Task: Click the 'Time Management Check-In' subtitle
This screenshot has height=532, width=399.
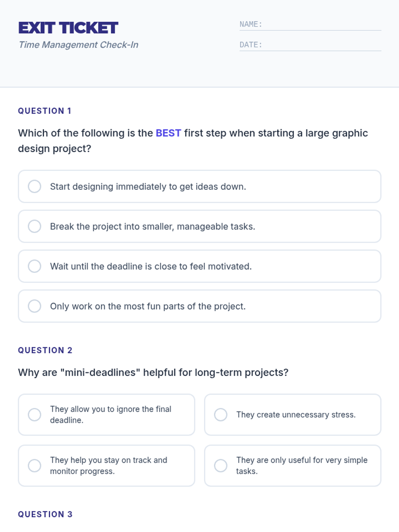Action: [x=78, y=45]
